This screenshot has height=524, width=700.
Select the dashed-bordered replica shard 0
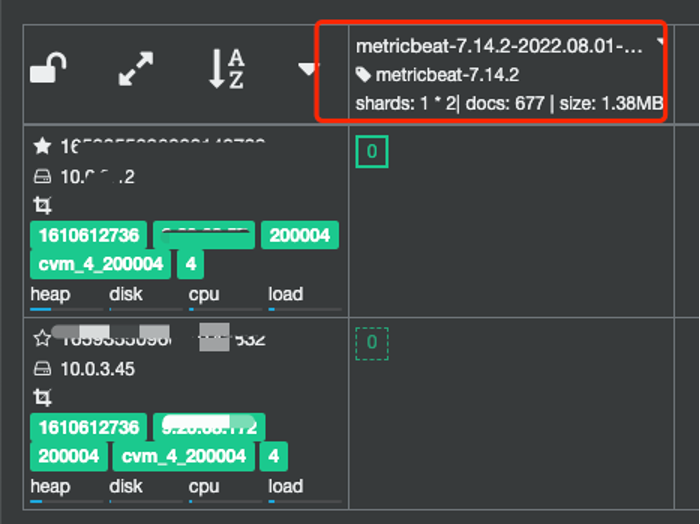tap(372, 344)
